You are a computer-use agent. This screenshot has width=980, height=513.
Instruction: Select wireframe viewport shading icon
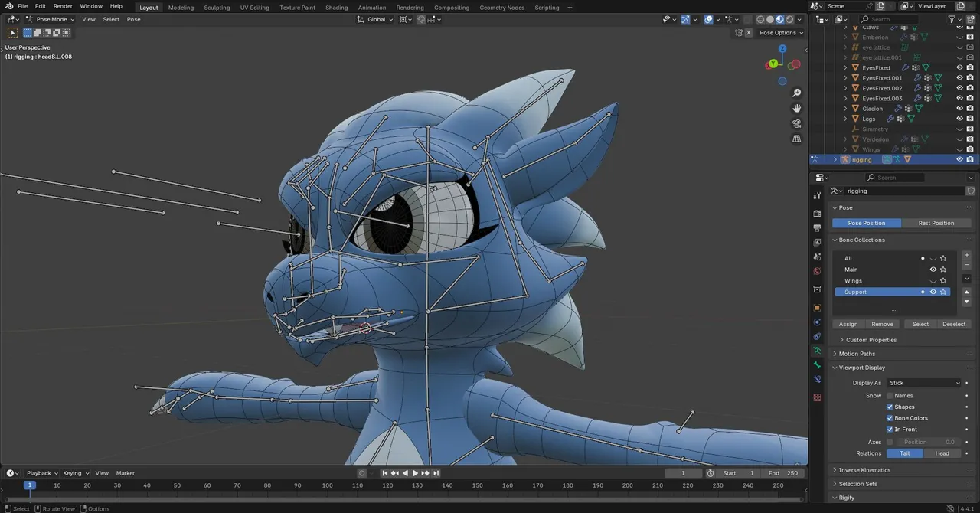[x=760, y=19]
